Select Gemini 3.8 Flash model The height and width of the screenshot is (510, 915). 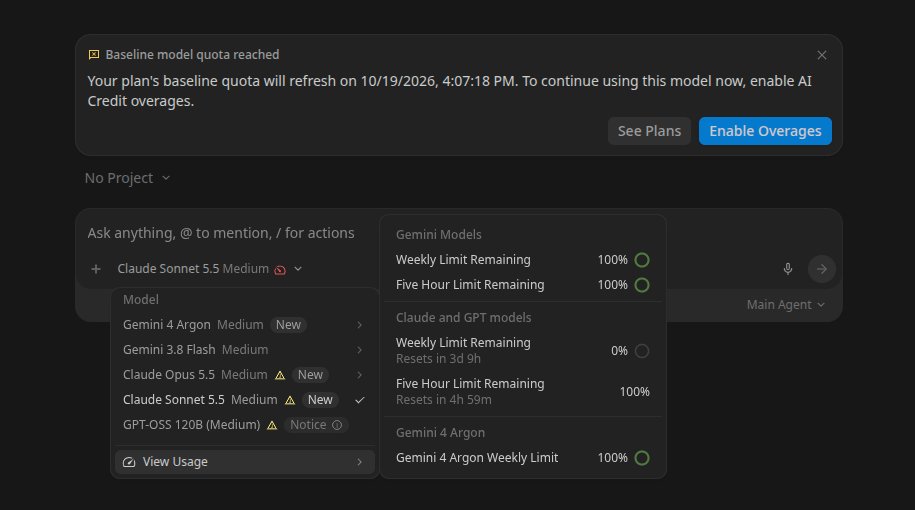tap(245, 350)
